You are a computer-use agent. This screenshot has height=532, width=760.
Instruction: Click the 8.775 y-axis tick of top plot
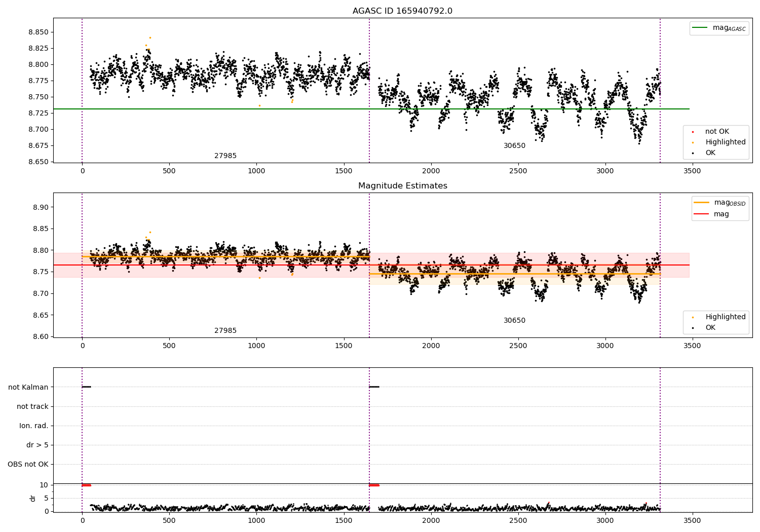pyautogui.click(x=39, y=81)
